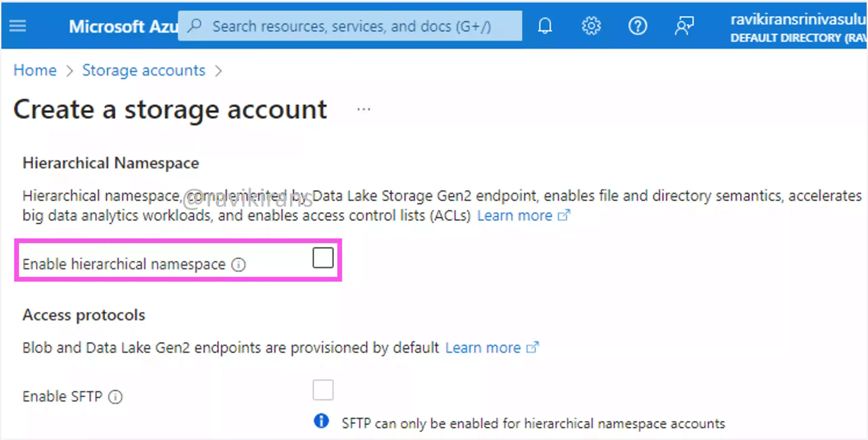Enable SFTP checkbox

[x=323, y=390]
